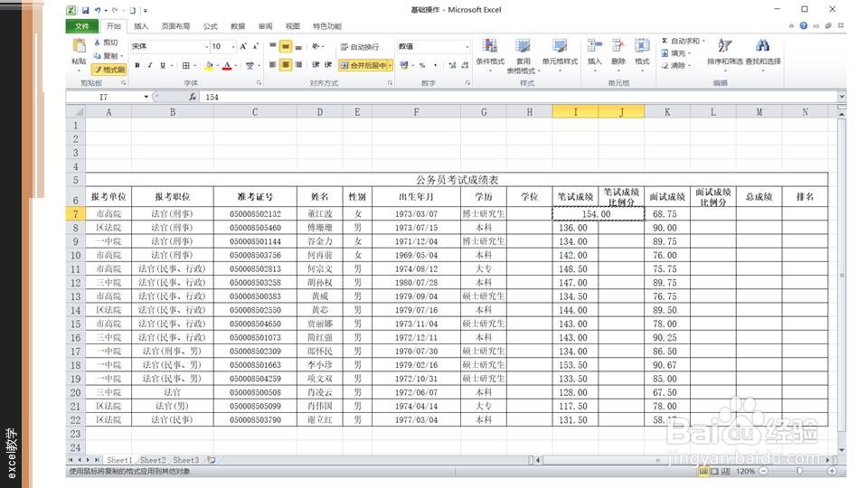Open the font size 10 dropdown
The image size is (868, 488).
[x=233, y=46]
